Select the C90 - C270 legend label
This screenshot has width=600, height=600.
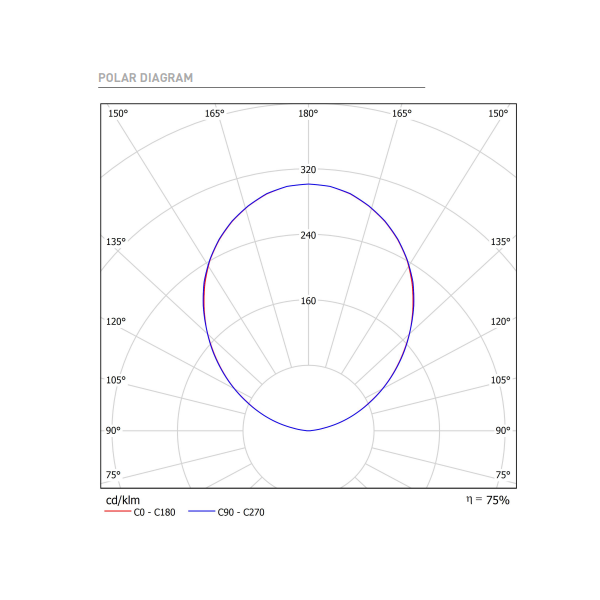tap(241, 512)
